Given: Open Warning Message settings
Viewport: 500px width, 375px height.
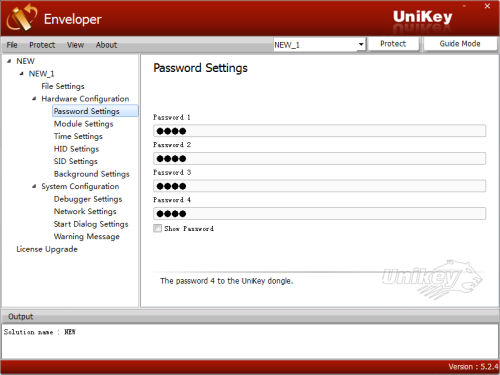Looking at the screenshot, I should pos(87,236).
